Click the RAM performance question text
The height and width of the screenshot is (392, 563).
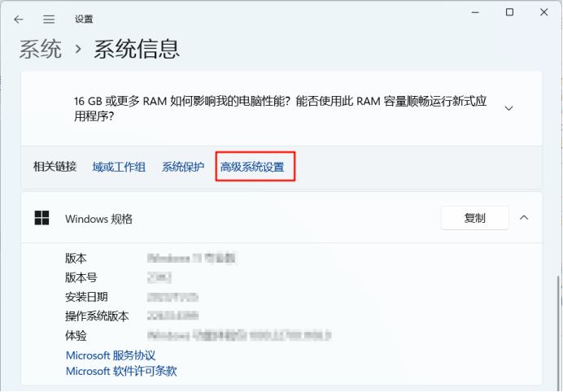click(x=281, y=108)
